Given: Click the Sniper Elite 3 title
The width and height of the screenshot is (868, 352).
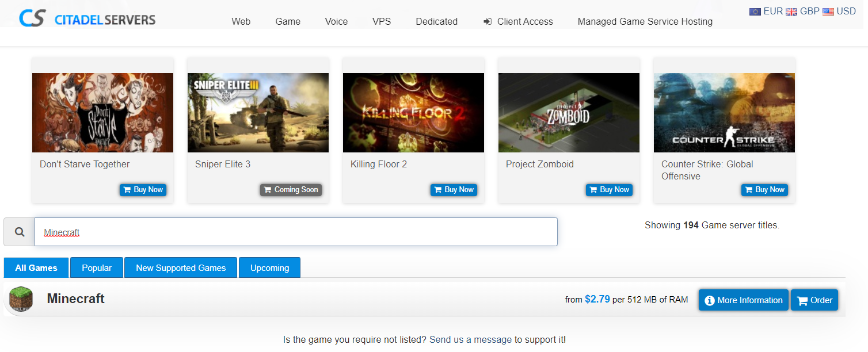Looking at the screenshot, I should pos(223,164).
